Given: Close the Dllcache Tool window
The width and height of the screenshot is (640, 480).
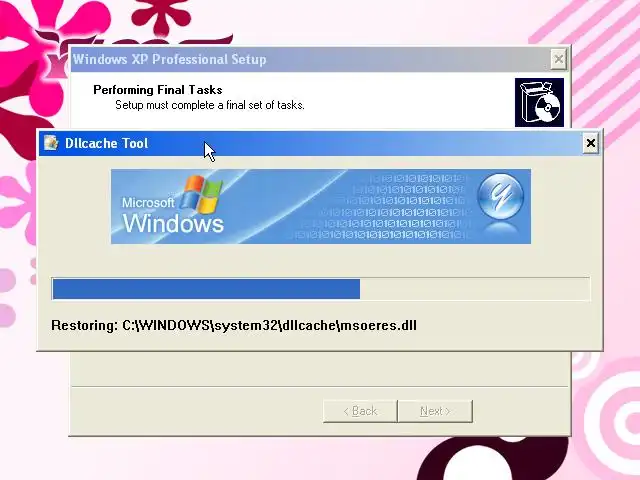Looking at the screenshot, I should click(x=591, y=143).
